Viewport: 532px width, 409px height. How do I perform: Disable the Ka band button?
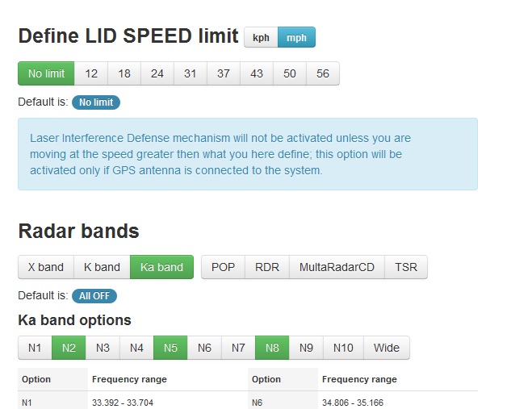coord(161,267)
